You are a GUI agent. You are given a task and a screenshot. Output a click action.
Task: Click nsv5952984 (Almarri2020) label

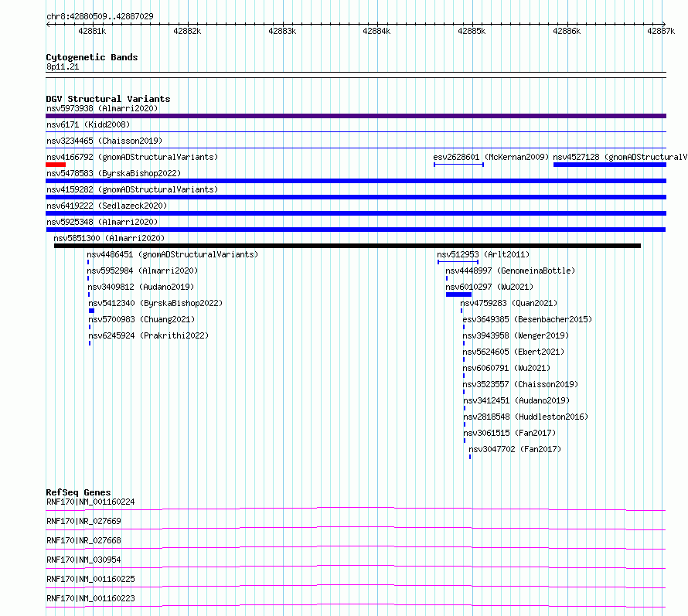(142, 271)
